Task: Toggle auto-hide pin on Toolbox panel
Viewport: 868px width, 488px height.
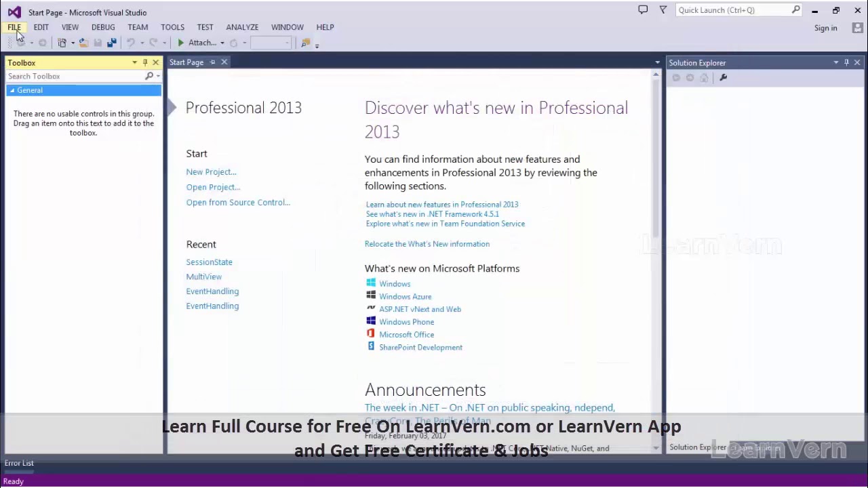Action: pos(144,62)
